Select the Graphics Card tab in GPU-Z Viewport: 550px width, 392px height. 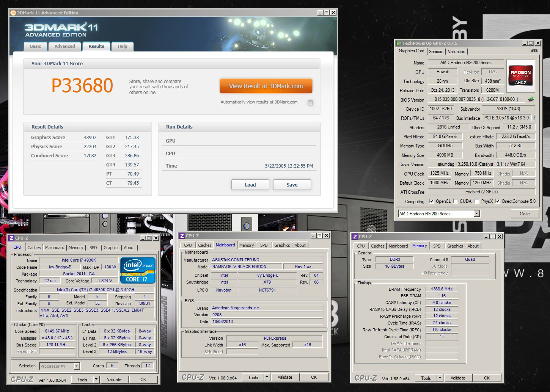412,51
